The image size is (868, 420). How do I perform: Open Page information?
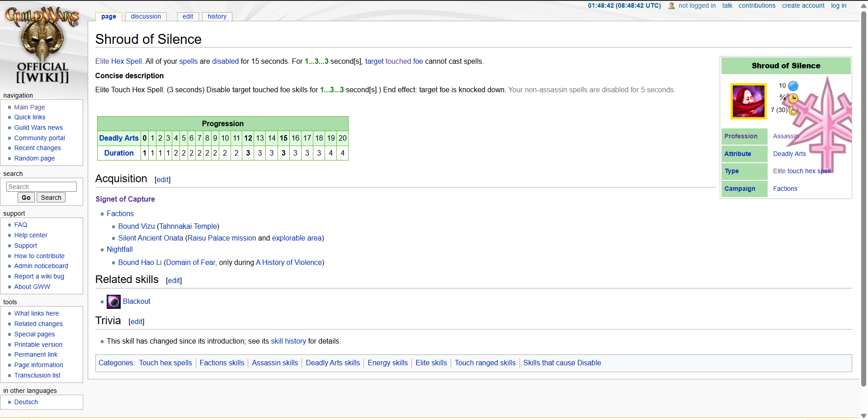pyautogui.click(x=38, y=365)
